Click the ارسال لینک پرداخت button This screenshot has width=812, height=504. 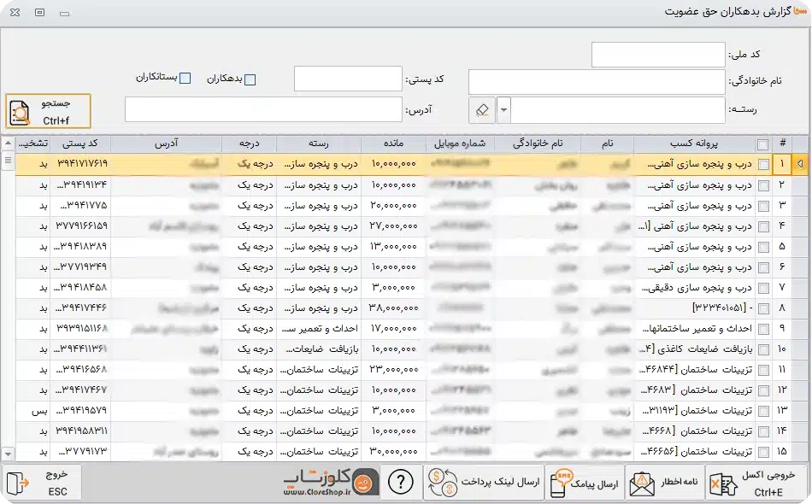click(x=484, y=483)
